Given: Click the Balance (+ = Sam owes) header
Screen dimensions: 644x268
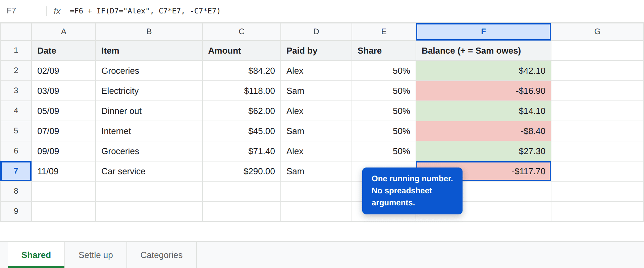Looking at the screenshot, I should (483, 51).
